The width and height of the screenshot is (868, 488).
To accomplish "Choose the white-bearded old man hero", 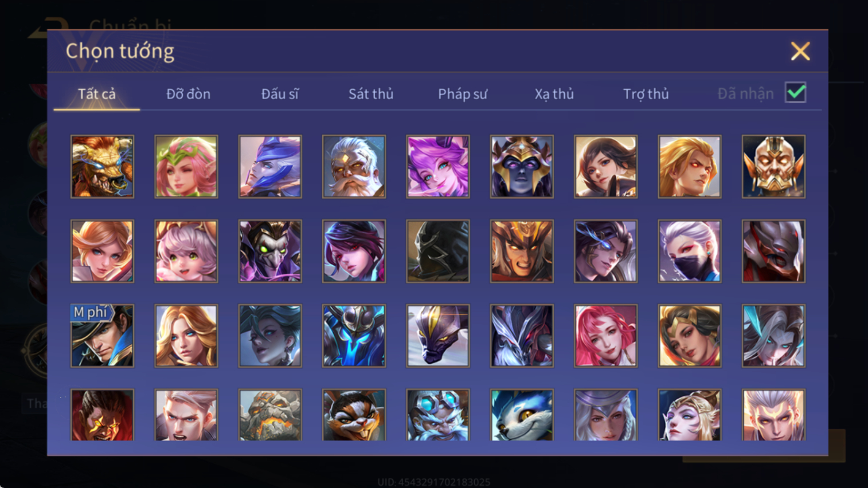I will pos(354,167).
